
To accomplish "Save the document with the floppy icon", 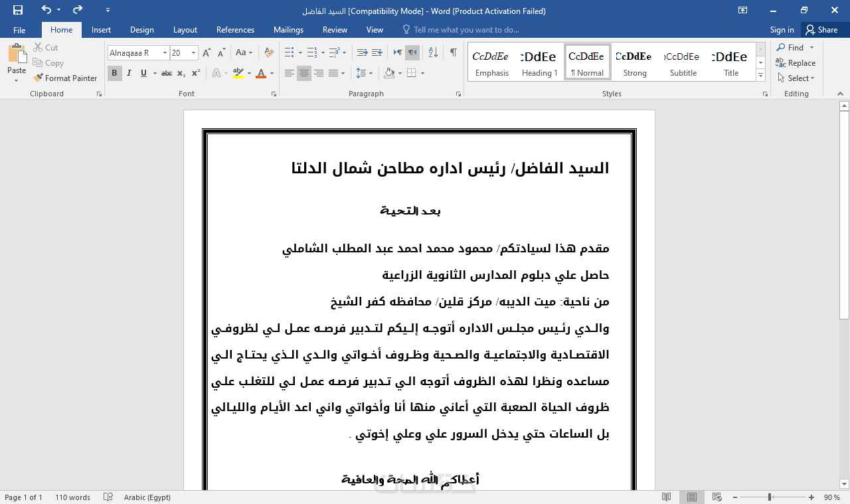I will [x=18, y=10].
